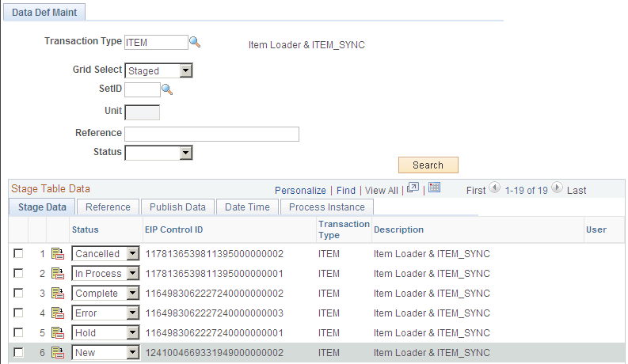Open row 6 New status dropdown
This screenshot has height=364, width=628.
pyautogui.click(x=105, y=352)
